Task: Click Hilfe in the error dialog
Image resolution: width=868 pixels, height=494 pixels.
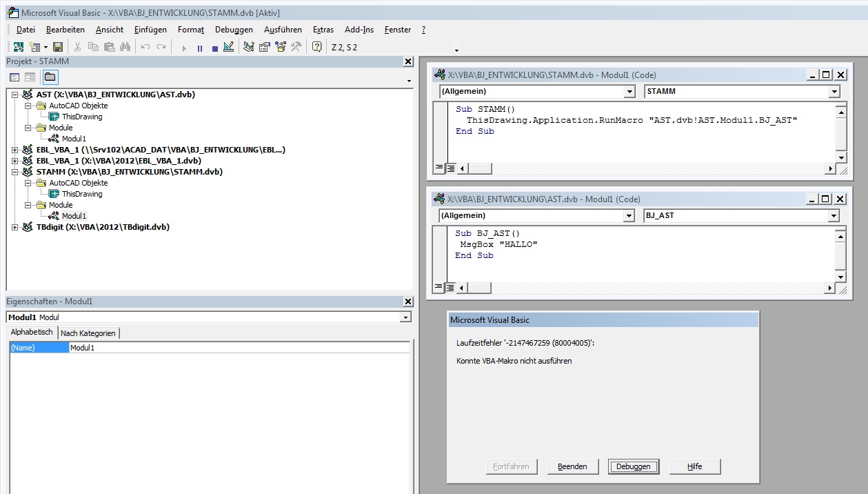Action: (695, 466)
